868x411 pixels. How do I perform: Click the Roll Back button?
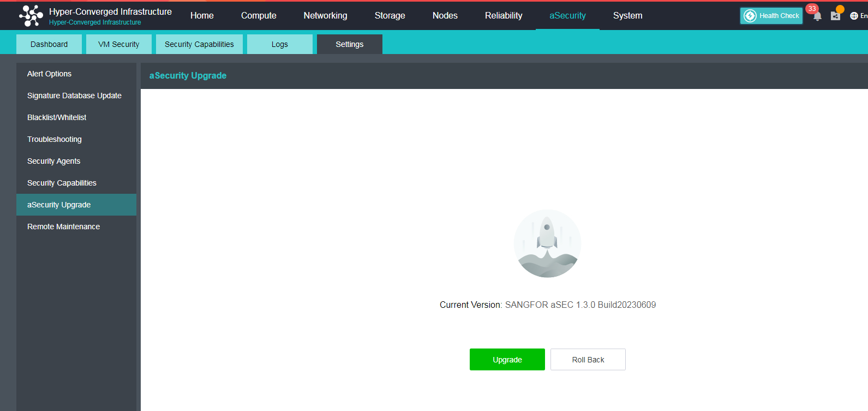coord(588,360)
